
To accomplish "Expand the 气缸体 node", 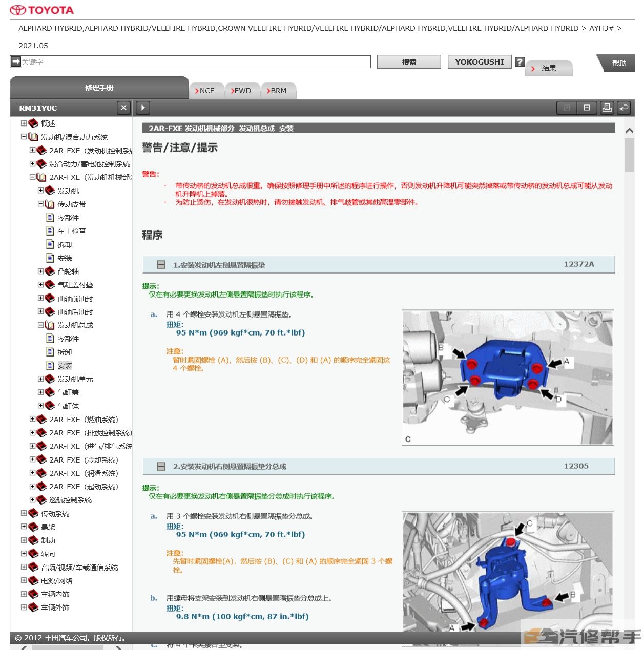I will point(40,405).
